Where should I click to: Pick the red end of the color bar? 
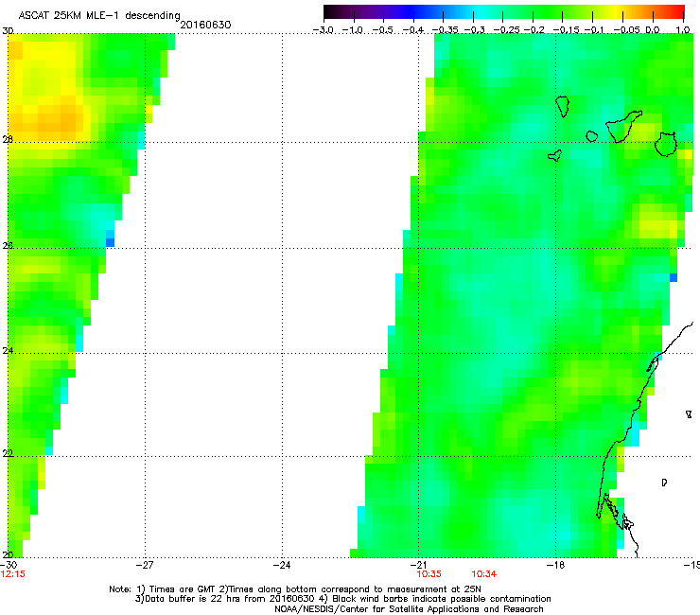676,11
